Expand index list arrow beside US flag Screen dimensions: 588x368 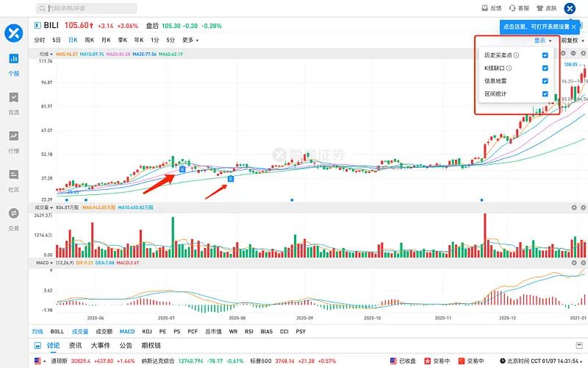45,361
